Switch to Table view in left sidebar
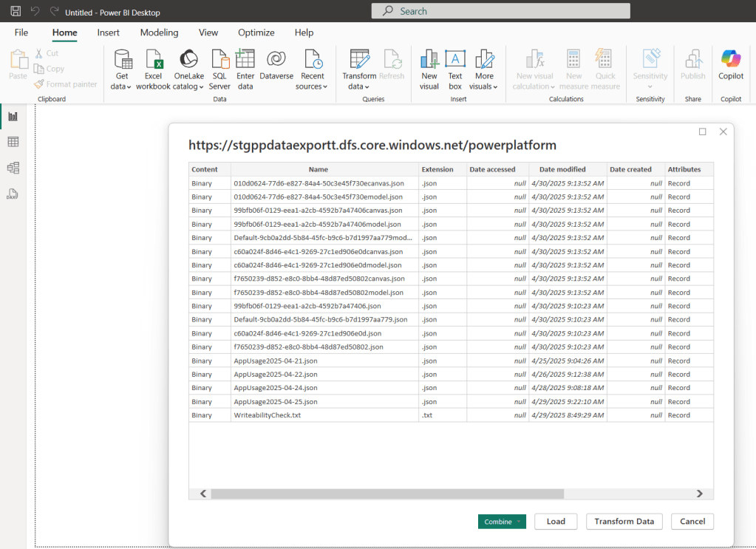 [x=13, y=142]
